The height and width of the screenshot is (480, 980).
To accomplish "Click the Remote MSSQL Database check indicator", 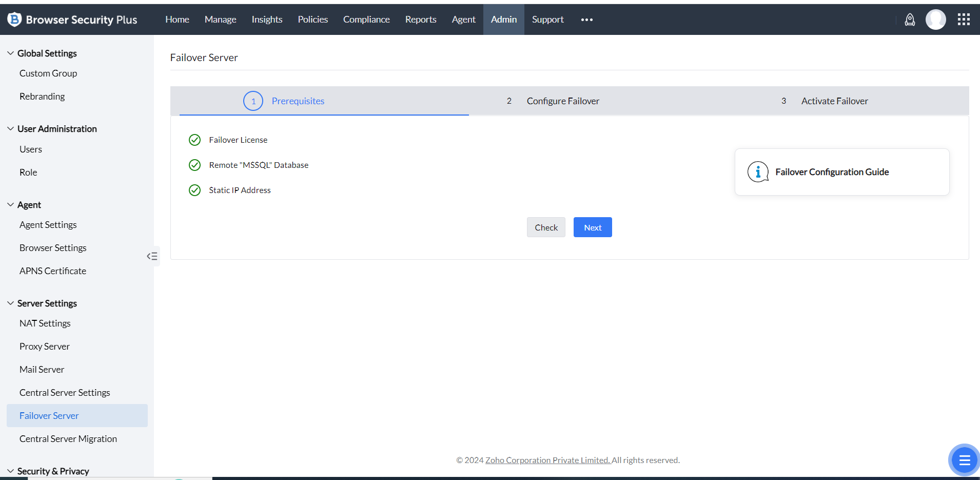I will coord(194,165).
